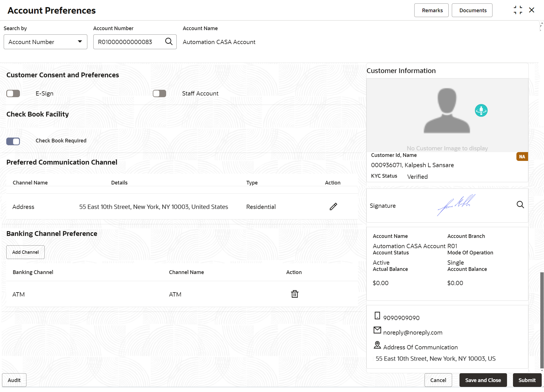The width and height of the screenshot is (544, 392).
Task: Open the Remarks panel
Action: coord(431,11)
